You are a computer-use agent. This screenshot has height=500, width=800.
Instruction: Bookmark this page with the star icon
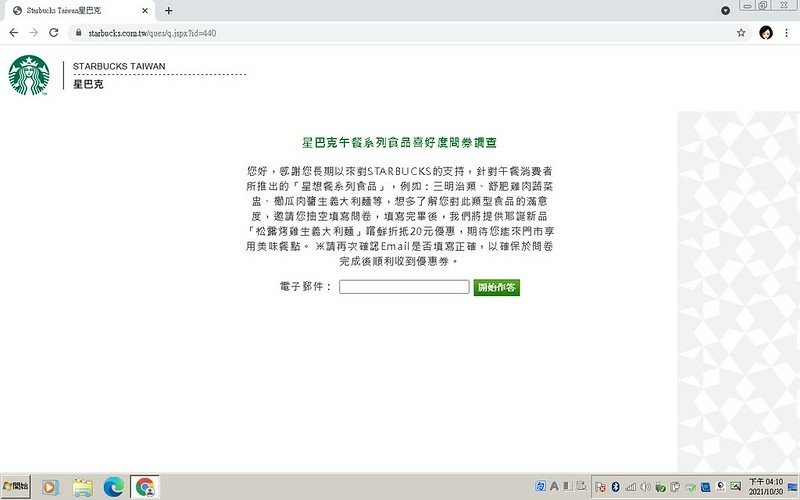pos(741,33)
